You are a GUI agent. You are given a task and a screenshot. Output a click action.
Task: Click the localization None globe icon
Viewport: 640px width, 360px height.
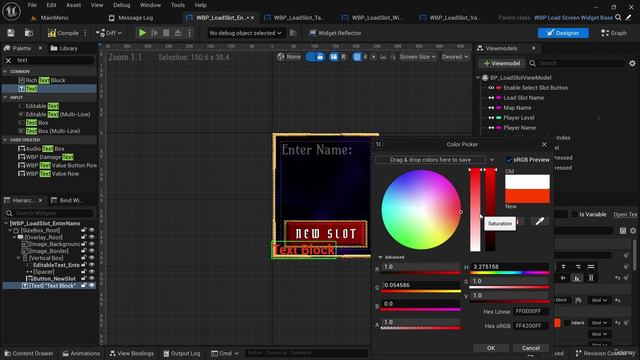(281, 57)
